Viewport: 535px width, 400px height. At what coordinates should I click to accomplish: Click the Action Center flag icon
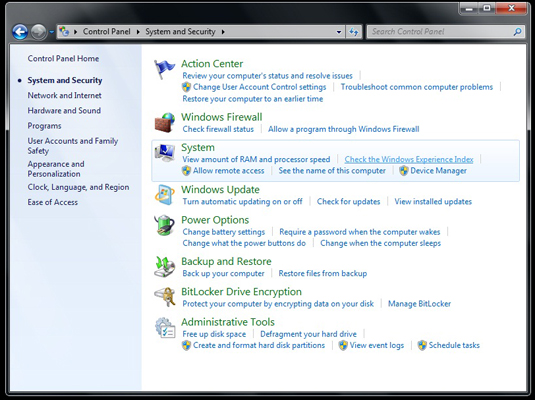tap(164, 69)
